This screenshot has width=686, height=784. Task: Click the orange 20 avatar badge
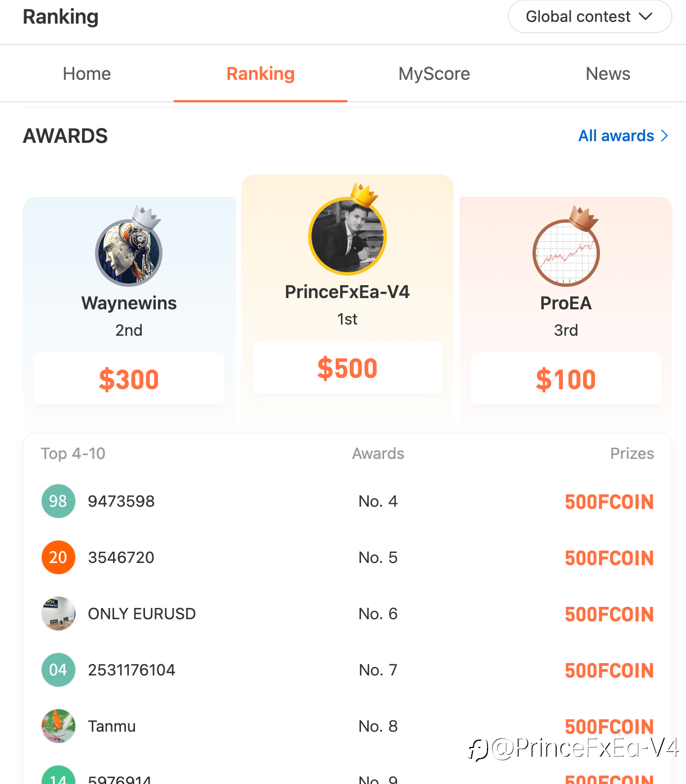coord(58,557)
